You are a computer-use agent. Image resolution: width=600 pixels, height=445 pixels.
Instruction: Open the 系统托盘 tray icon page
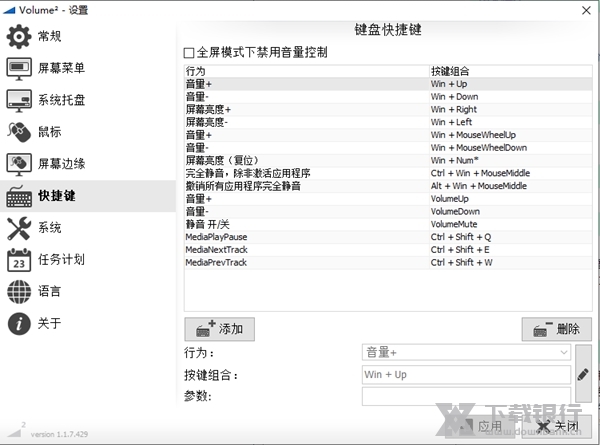(19, 100)
